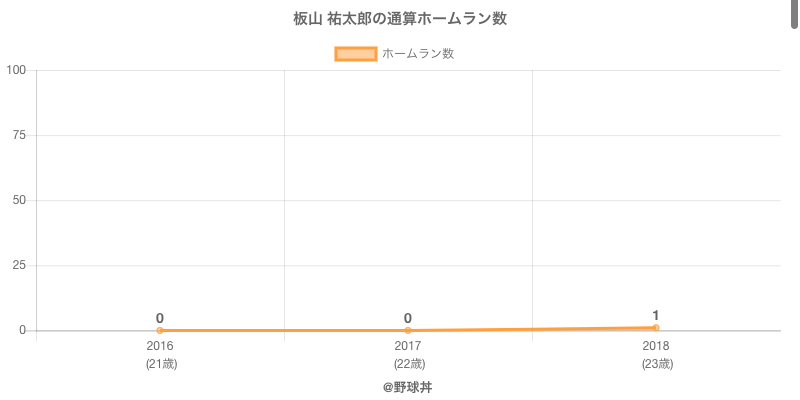800x400 pixels.
Task: Click the 2018 data point on the line
Action: click(x=656, y=327)
